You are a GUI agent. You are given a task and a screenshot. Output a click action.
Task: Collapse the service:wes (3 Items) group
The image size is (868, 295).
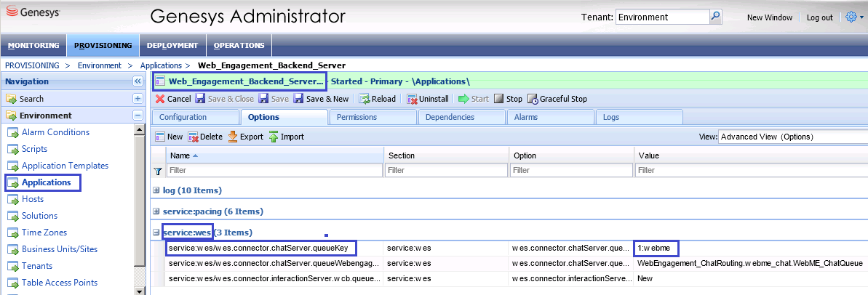156,233
